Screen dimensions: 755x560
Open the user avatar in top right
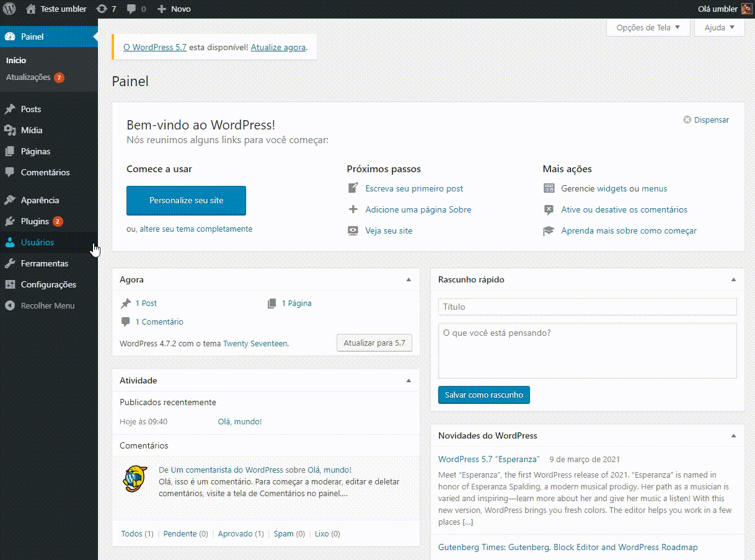pos(747,9)
